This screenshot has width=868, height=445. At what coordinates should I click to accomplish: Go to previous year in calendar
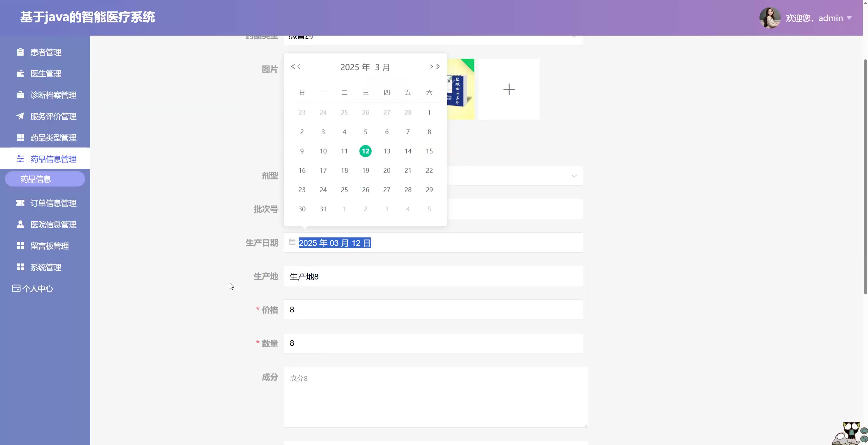(293, 67)
